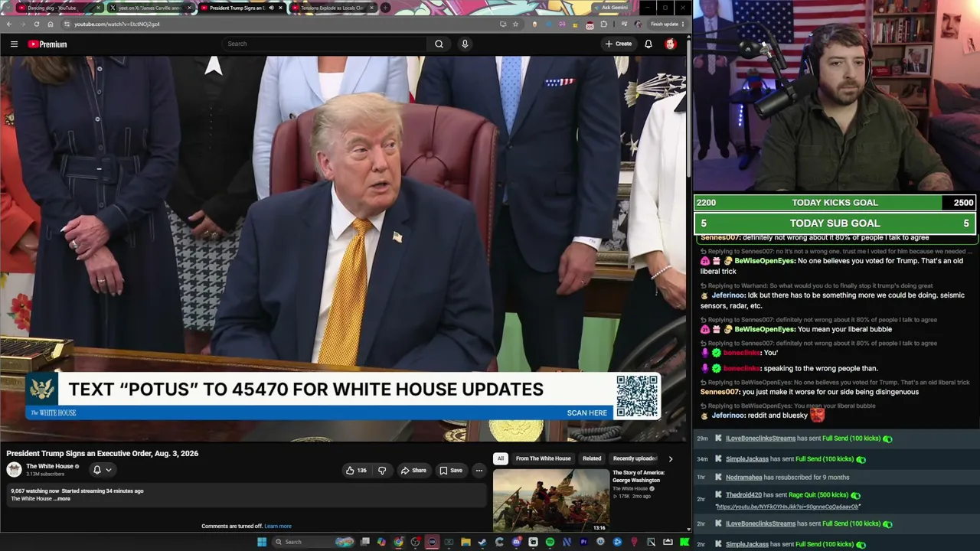
Task: Open Nodramahaea subscribed for 9 months alert
Action: click(836, 478)
